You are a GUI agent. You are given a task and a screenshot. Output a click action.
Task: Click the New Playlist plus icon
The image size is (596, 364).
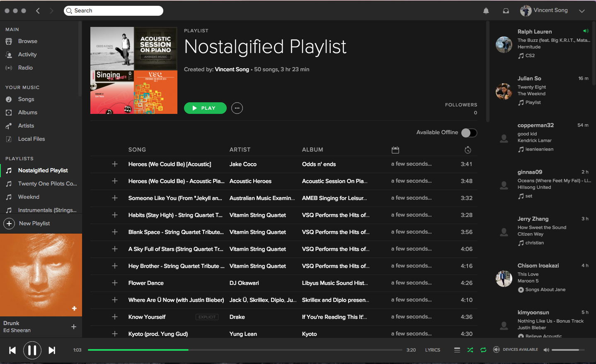(x=9, y=224)
